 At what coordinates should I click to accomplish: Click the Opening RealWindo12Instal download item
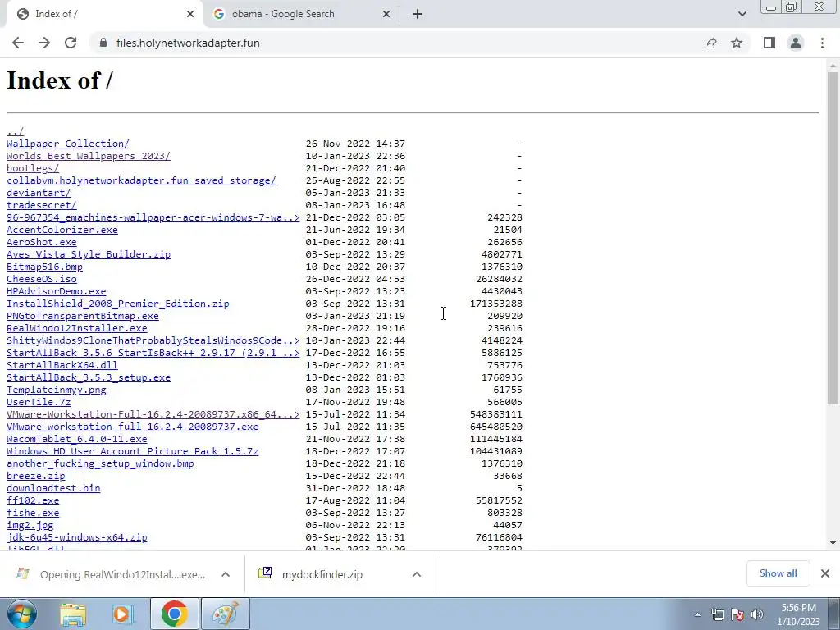pos(122,574)
